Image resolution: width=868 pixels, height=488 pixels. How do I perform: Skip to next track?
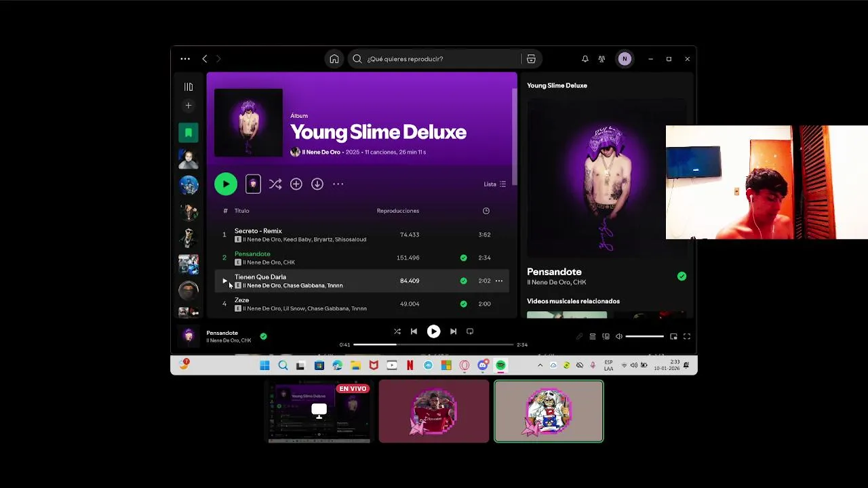453,331
